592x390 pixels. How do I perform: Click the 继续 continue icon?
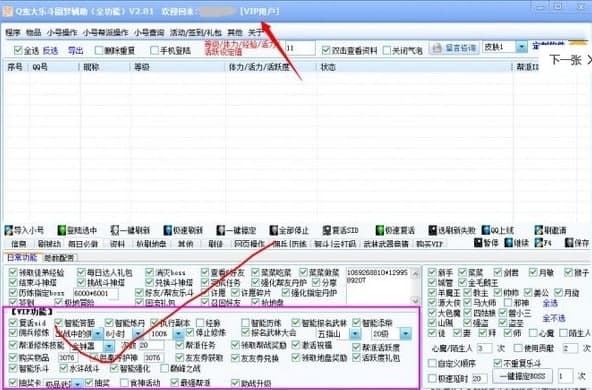[509, 243]
